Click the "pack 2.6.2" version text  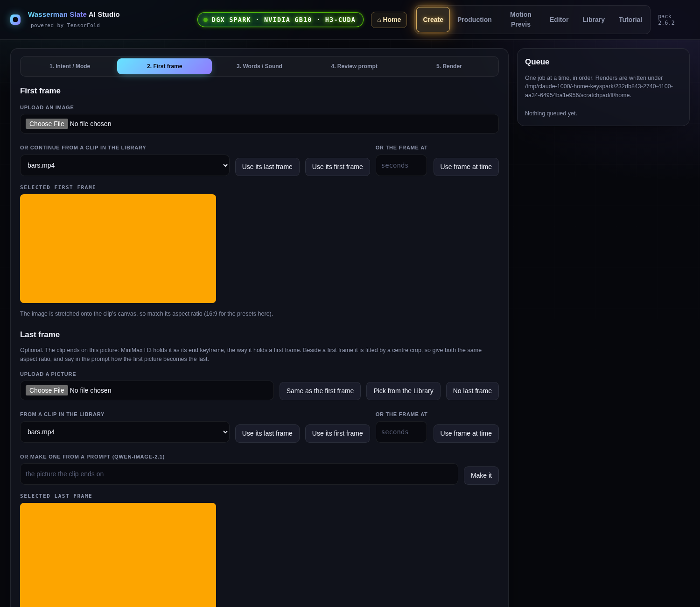point(666,20)
